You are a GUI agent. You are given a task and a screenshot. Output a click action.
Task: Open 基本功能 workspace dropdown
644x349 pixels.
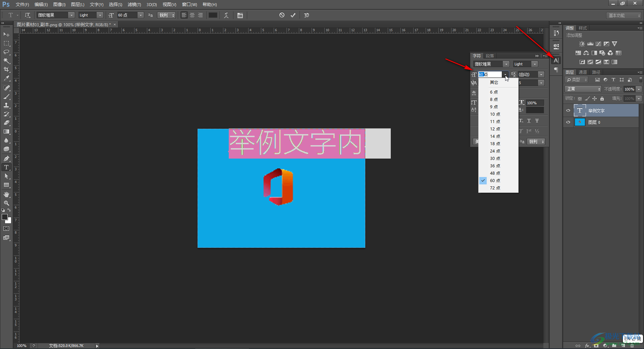point(624,15)
